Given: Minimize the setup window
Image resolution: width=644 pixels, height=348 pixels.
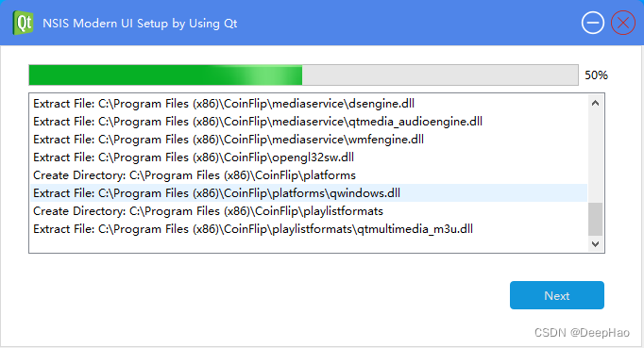Looking at the screenshot, I should click(593, 23).
